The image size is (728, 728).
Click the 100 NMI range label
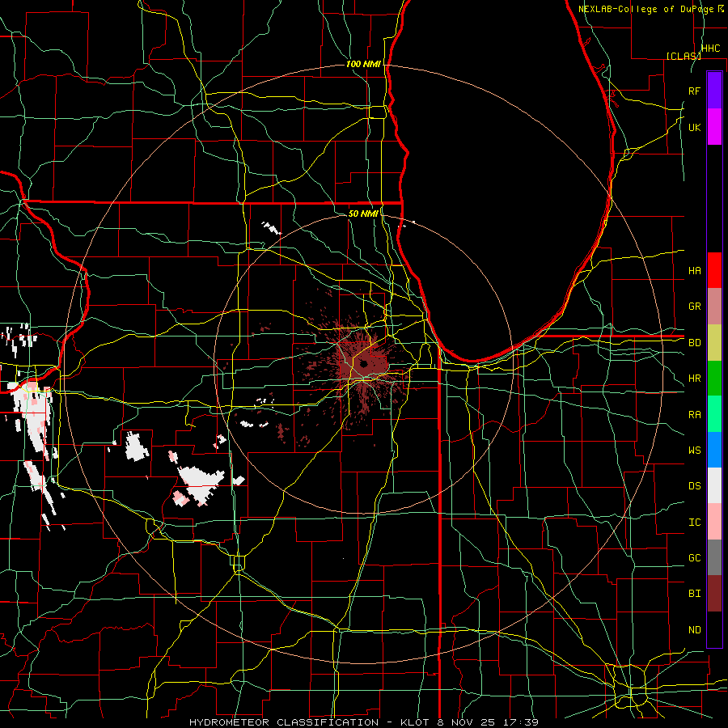pyautogui.click(x=363, y=64)
